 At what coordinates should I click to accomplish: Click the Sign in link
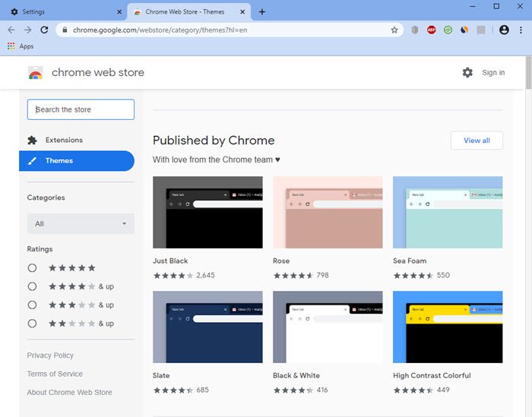pos(493,73)
